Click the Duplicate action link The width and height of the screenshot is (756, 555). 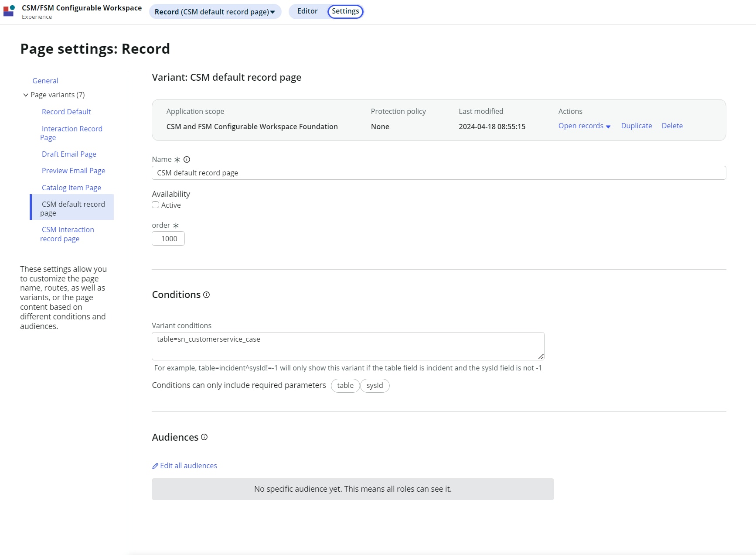point(636,126)
